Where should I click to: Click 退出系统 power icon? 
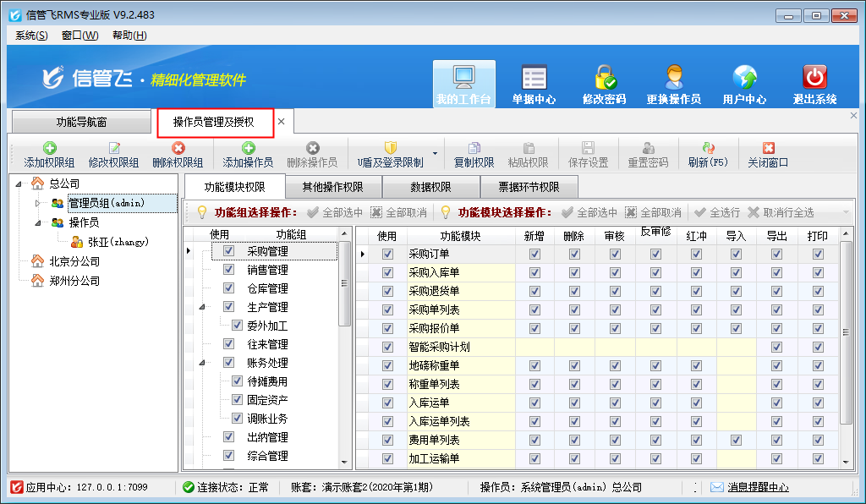point(814,78)
